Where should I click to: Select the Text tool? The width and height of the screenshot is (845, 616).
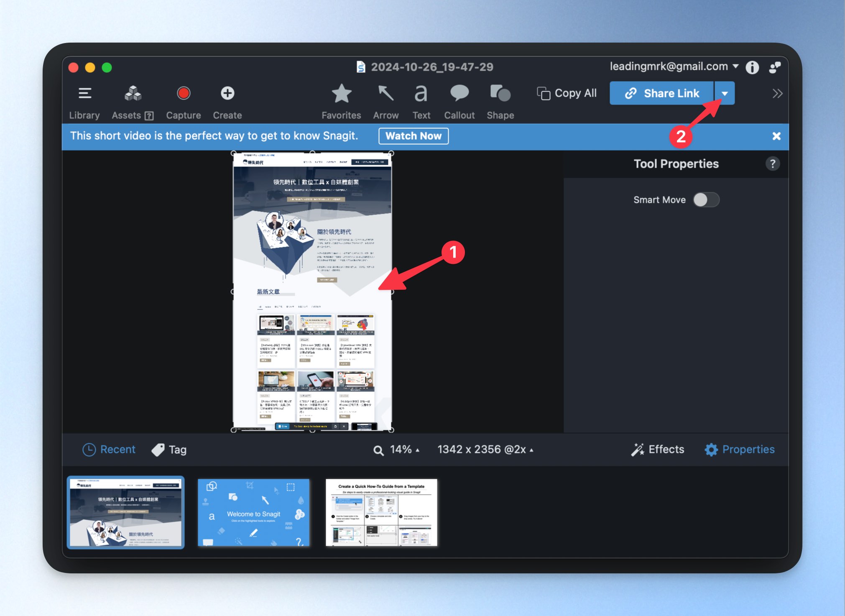421,102
